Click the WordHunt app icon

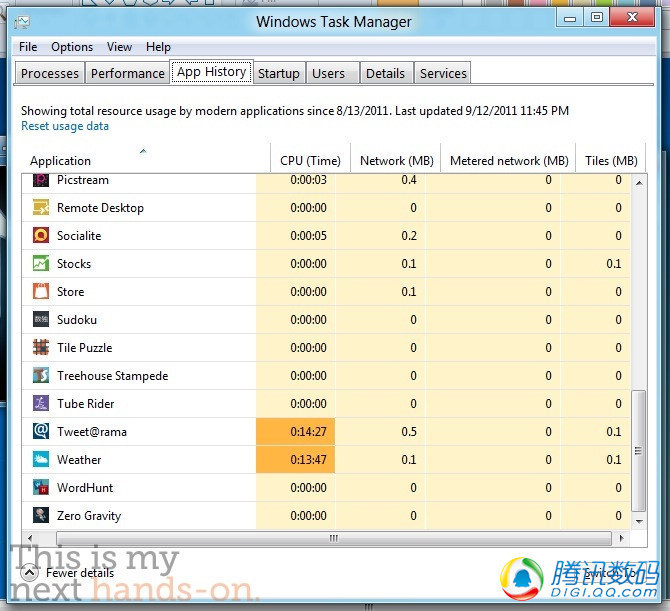(x=41, y=488)
